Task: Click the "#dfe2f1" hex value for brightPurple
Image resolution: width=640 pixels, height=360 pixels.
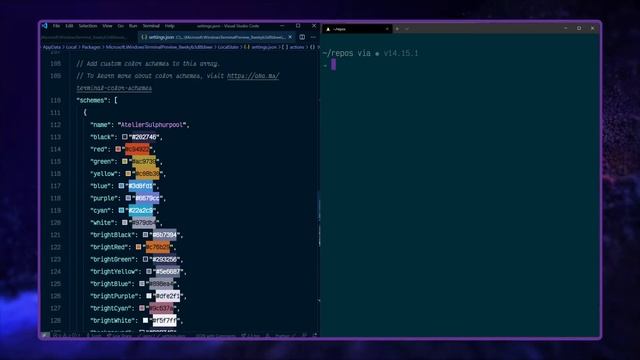Action: pyautogui.click(x=168, y=296)
